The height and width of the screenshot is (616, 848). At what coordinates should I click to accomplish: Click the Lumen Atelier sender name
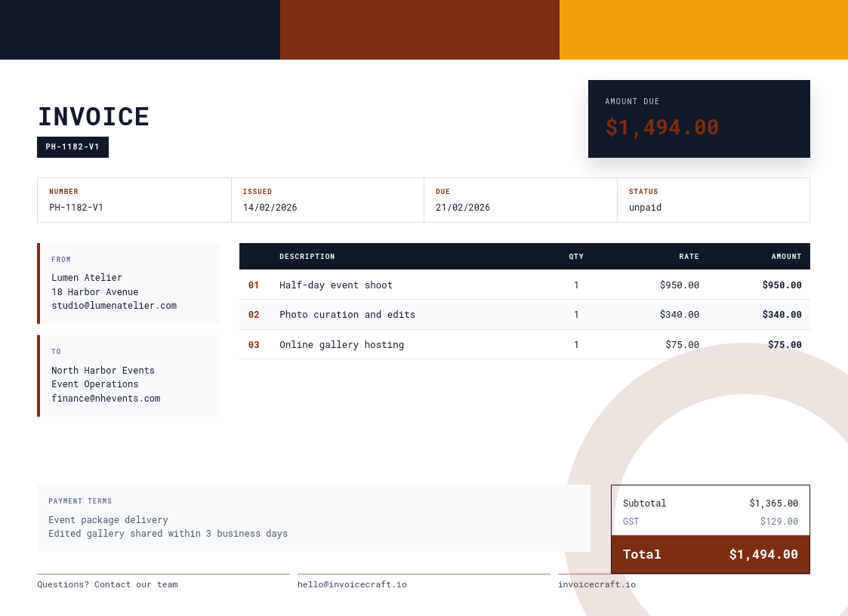[x=87, y=278]
